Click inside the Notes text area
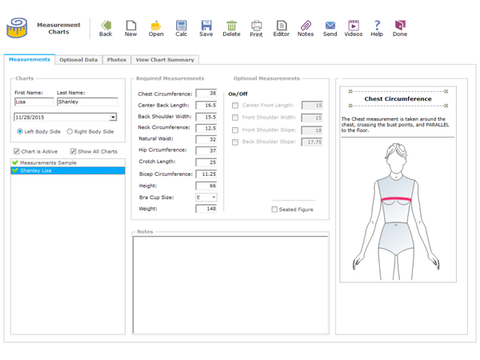The width and height of the screenshot is (480, 360). coord(231,285)
